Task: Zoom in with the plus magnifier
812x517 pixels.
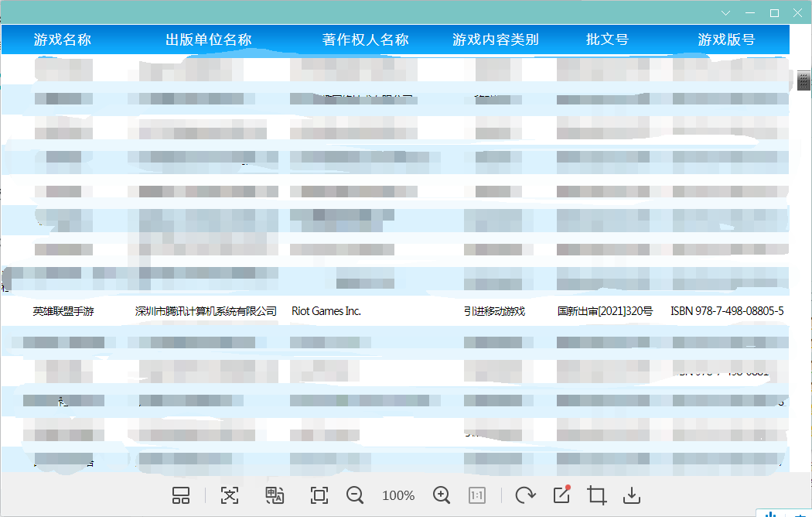Action: pos(442,496)
